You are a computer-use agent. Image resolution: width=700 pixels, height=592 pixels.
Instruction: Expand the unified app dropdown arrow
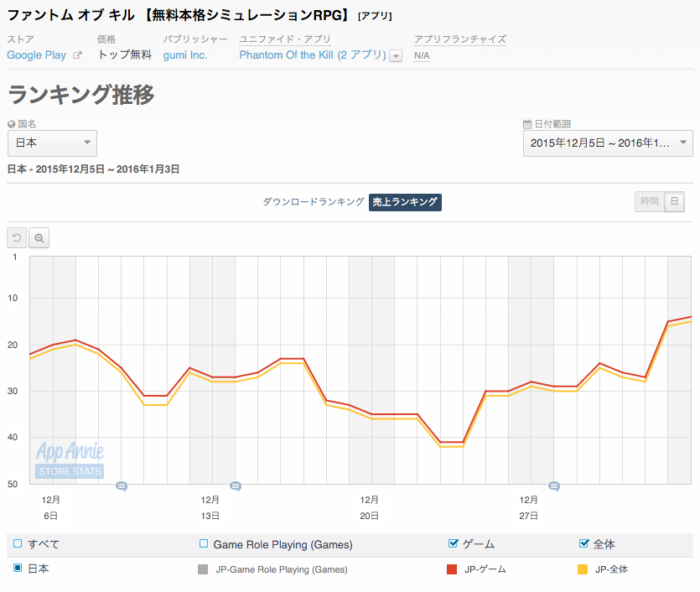(396, 56)
